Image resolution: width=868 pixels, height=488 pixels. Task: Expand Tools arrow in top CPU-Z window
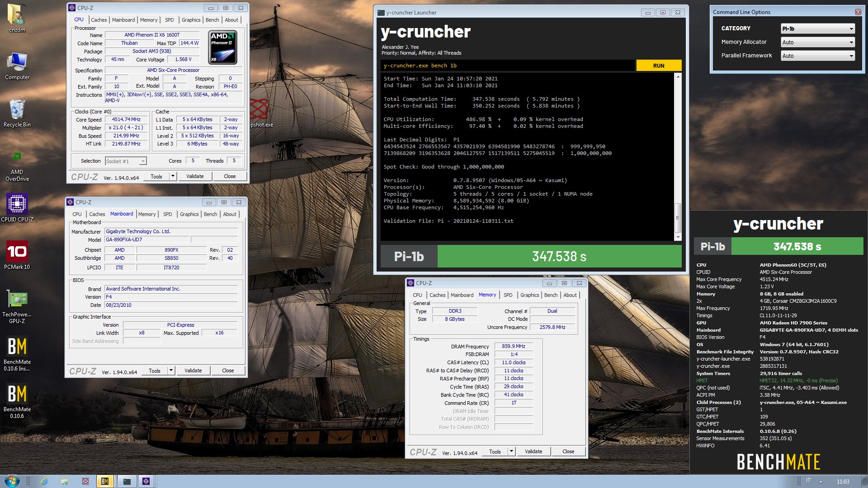click(x=173, y=176)
